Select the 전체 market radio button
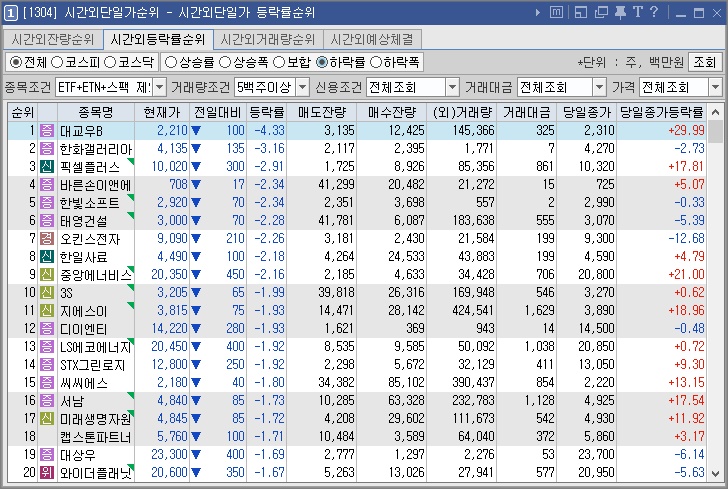 pos(16,62)
